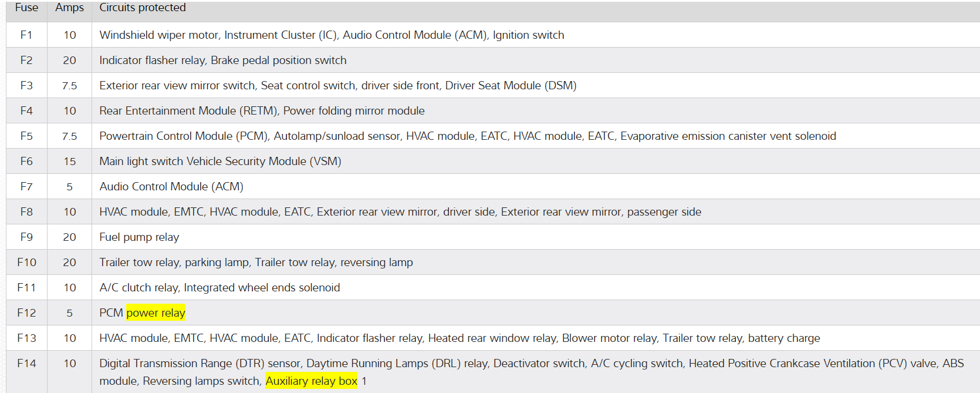Click the highlighted "power relay" text

[x=156, y=313]
